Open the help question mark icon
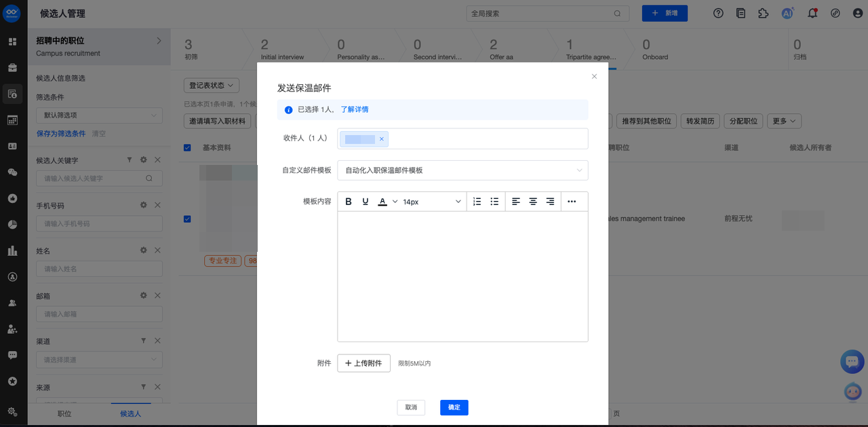This screenshot has height=427, width=868. (x=719, y=14)
